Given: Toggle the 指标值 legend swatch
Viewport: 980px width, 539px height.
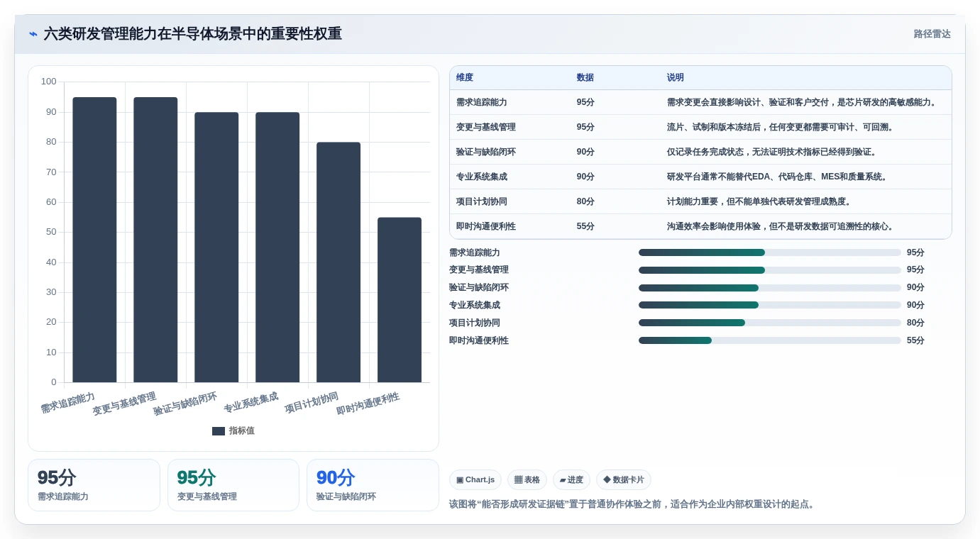Looking at the screenshot, I should tap(219, 430).
